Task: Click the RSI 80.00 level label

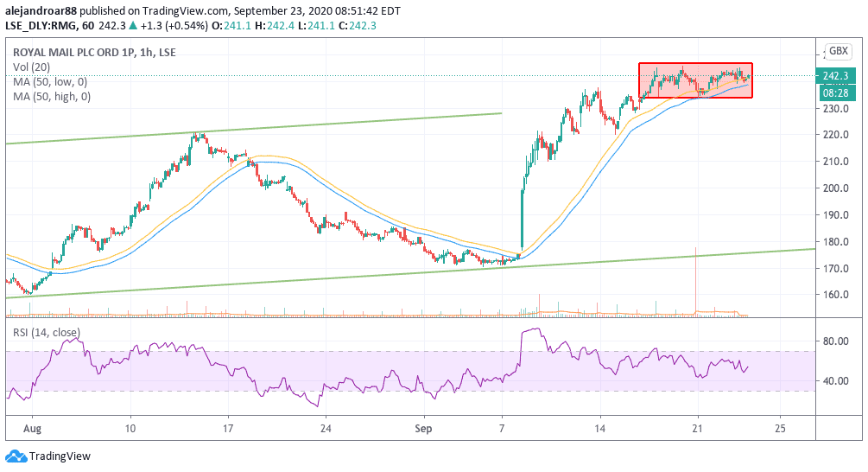Action: [x=835, y=341]
